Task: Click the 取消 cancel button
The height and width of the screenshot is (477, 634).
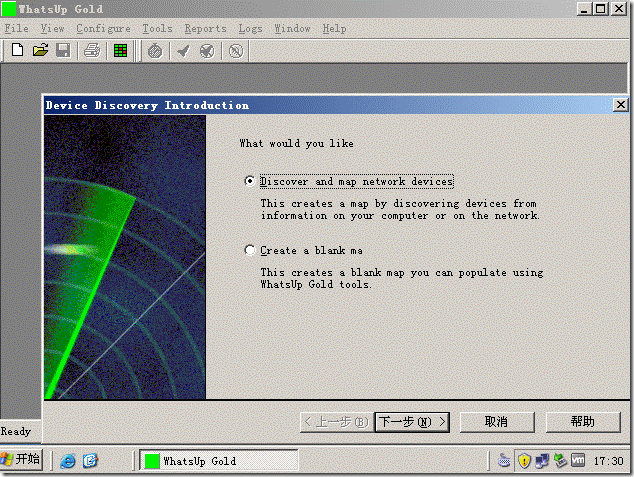Action: (497, 422)
